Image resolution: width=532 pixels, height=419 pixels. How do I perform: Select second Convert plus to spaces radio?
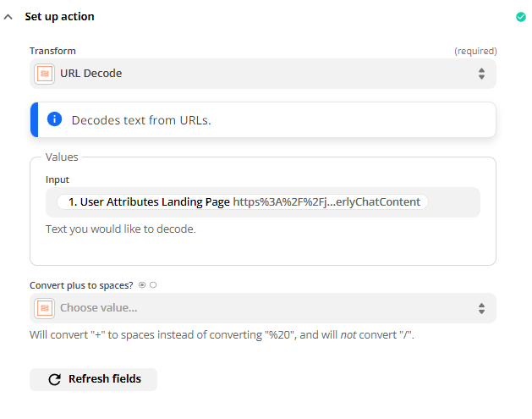pyautogui.click(x=153, y=285)
